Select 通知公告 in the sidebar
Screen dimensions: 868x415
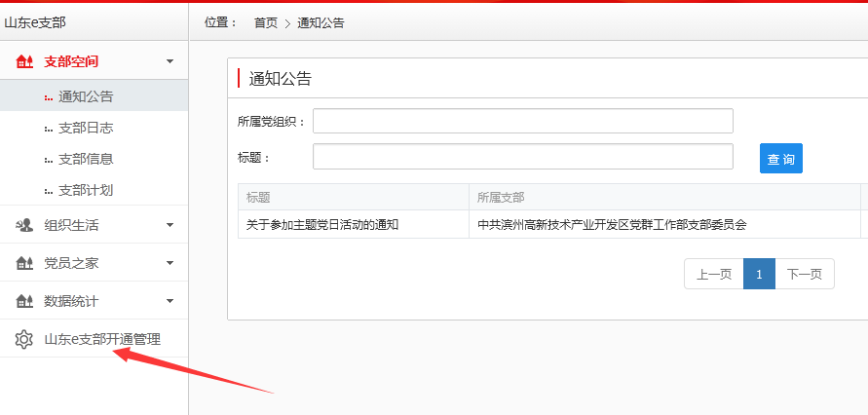coord(86,96)
